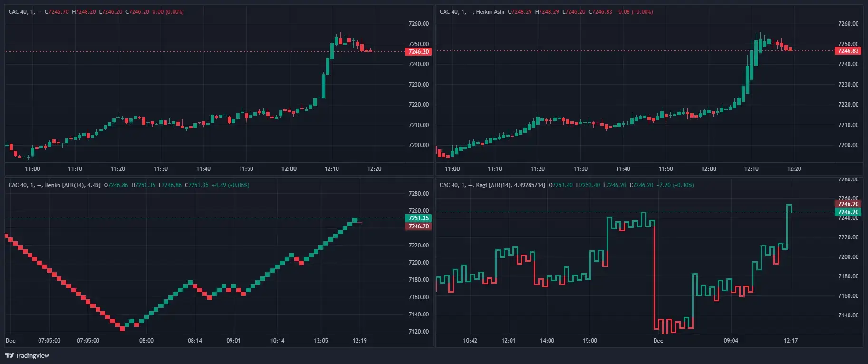This screenshot has height=364, width=868.
Task: Click the 11:00 time label on Heikin Ashi axis
Action: tap(452, 169)
